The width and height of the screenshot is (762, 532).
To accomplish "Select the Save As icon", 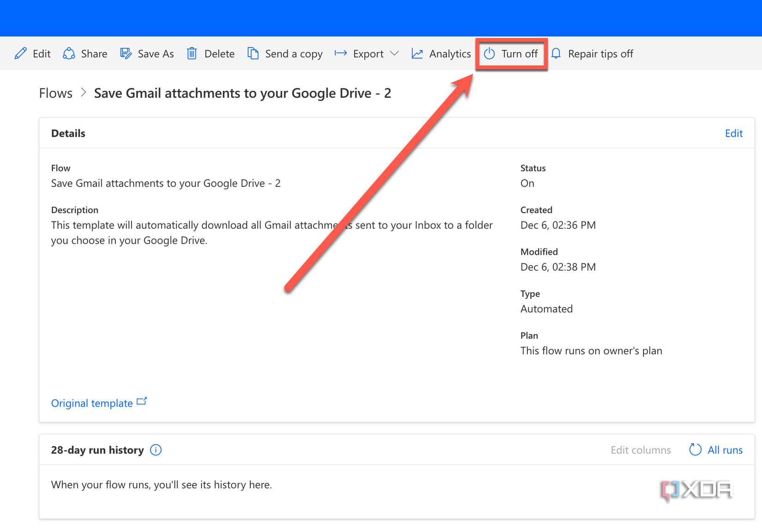I will click(x=125, y=54).
